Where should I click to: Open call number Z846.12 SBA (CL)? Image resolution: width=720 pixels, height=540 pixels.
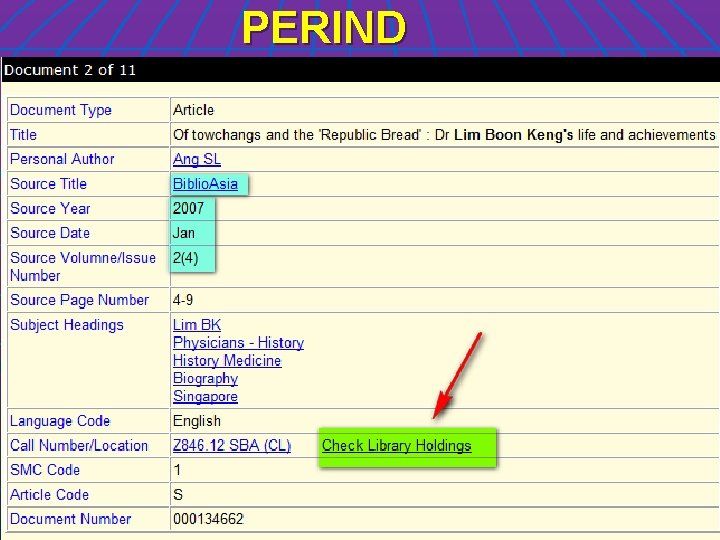(232, 445)
